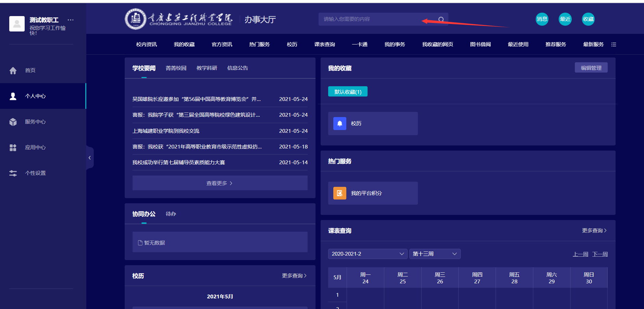This screenshot has width=644, height=309.
Task: Click the 下一周 next week link
Action: coord(600,254)
